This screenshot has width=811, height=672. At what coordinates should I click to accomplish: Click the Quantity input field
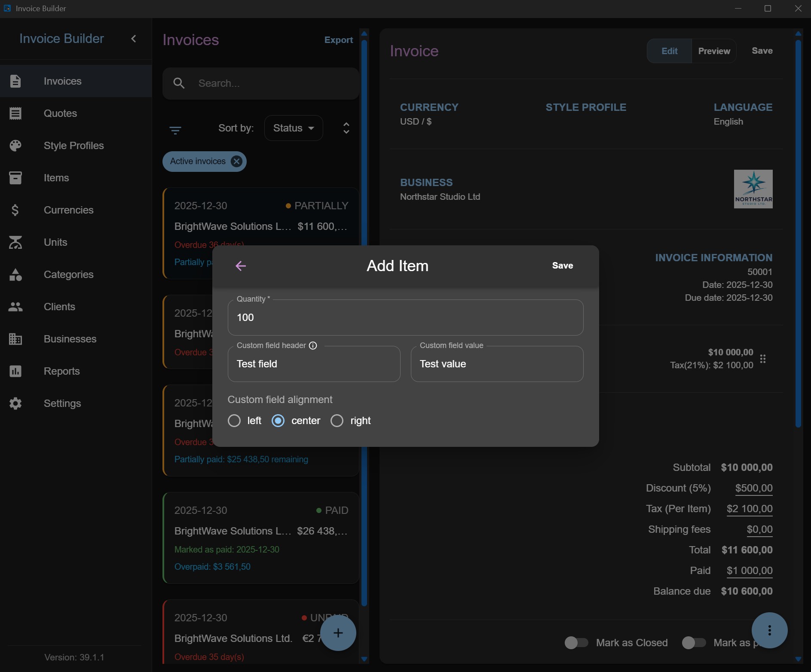405,318
